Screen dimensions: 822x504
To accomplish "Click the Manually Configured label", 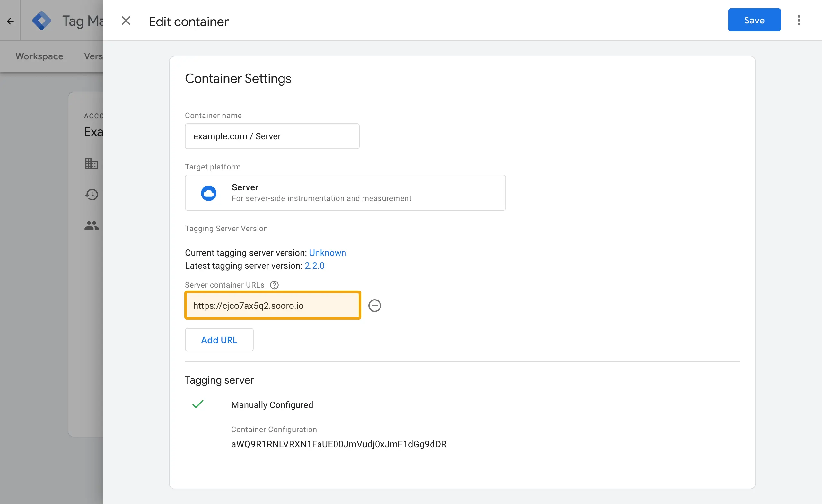I will tap(272, 404).
